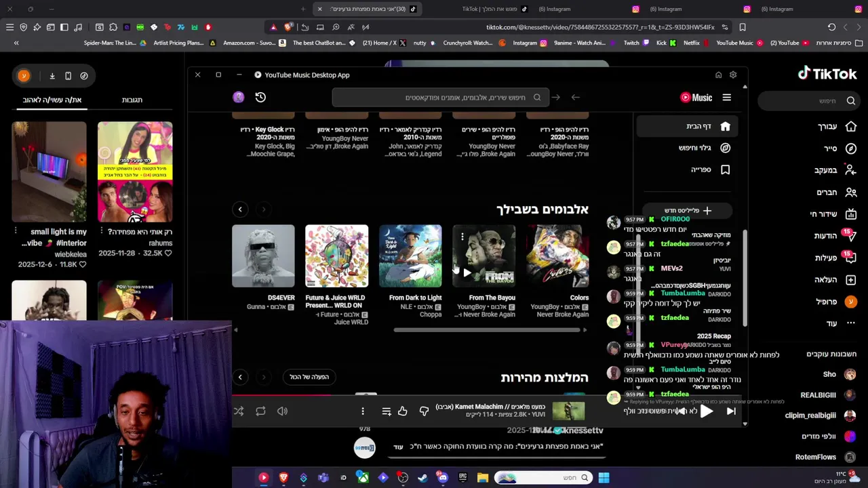The width and height of the screenshot is (868, 488).
Task: Open YouTube Music history icon
Action: 260,97
